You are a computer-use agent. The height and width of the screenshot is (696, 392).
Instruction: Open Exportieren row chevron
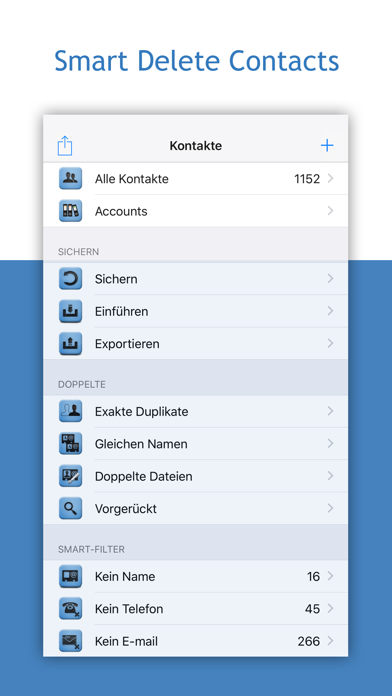(x=330, y=343)
